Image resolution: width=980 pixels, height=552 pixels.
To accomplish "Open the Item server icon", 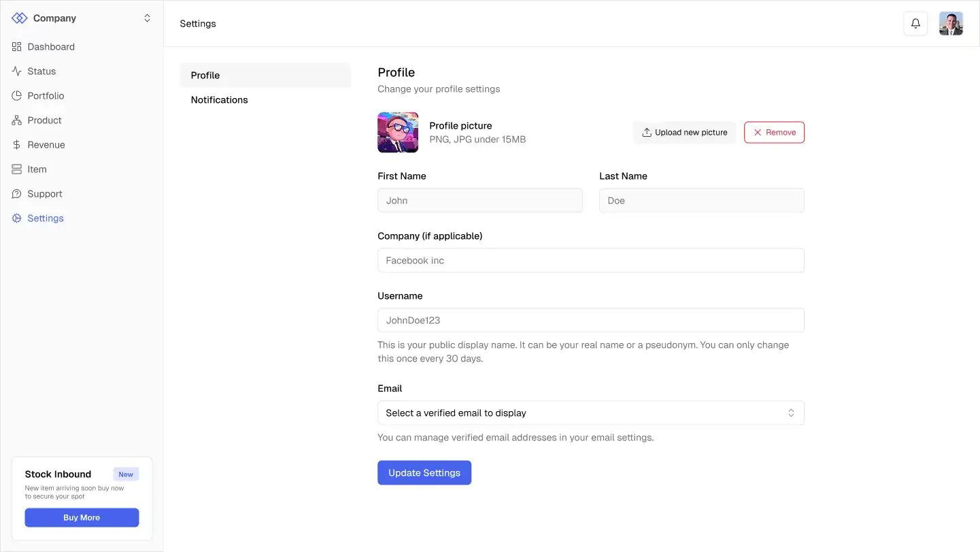I will pyautogui.click(x=17, y=169).
